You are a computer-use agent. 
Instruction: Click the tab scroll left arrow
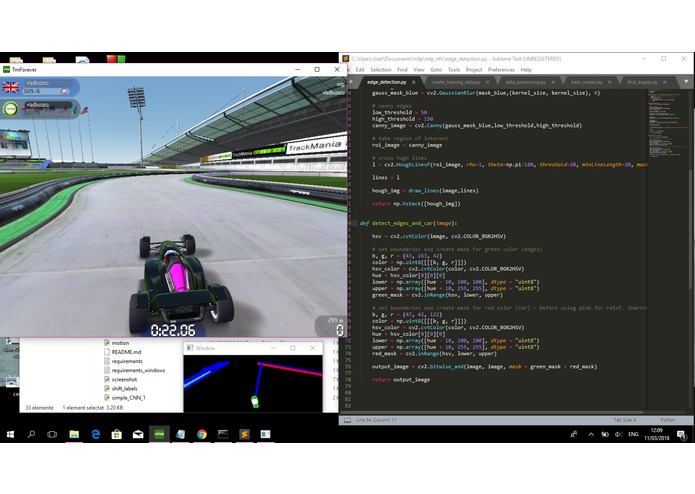tap(351, 82)
